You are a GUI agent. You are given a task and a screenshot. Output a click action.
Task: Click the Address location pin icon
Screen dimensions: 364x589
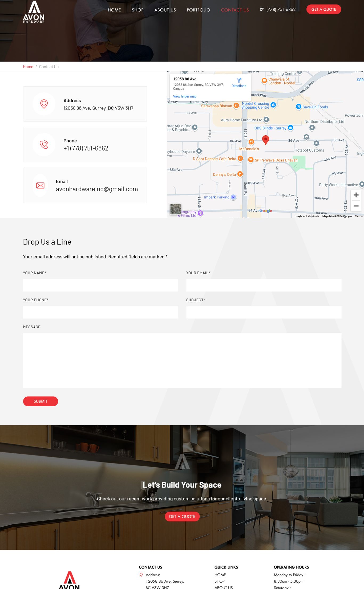tap(44, 104)
